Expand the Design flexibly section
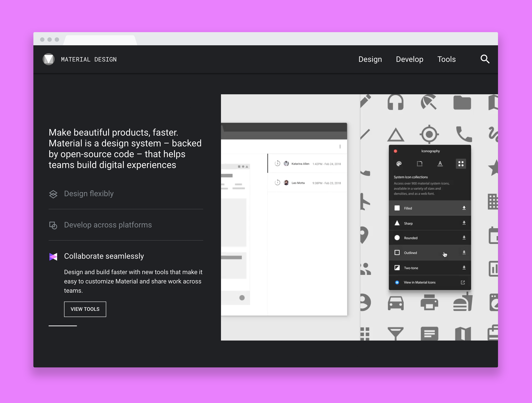532x403 pixels. pyautogui.click(x=89, y=194)
